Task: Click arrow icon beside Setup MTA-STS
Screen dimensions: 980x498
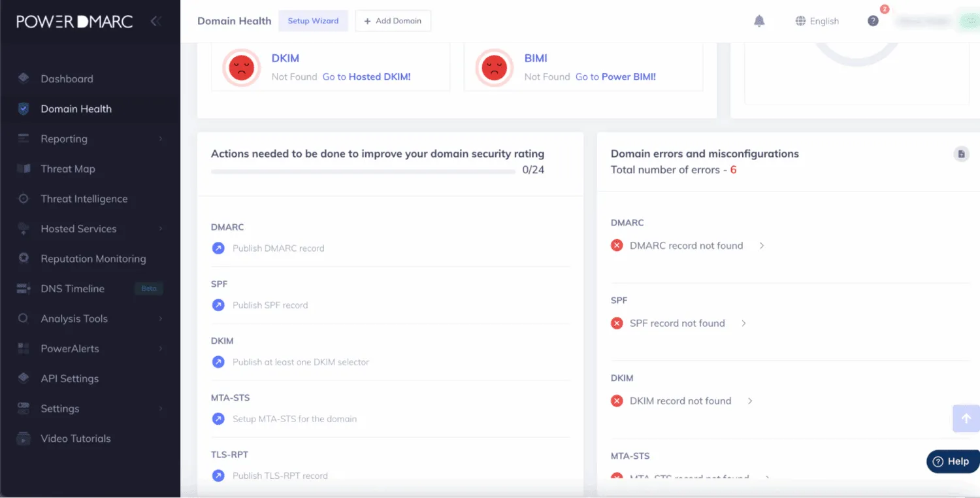Action: (218, 419)
